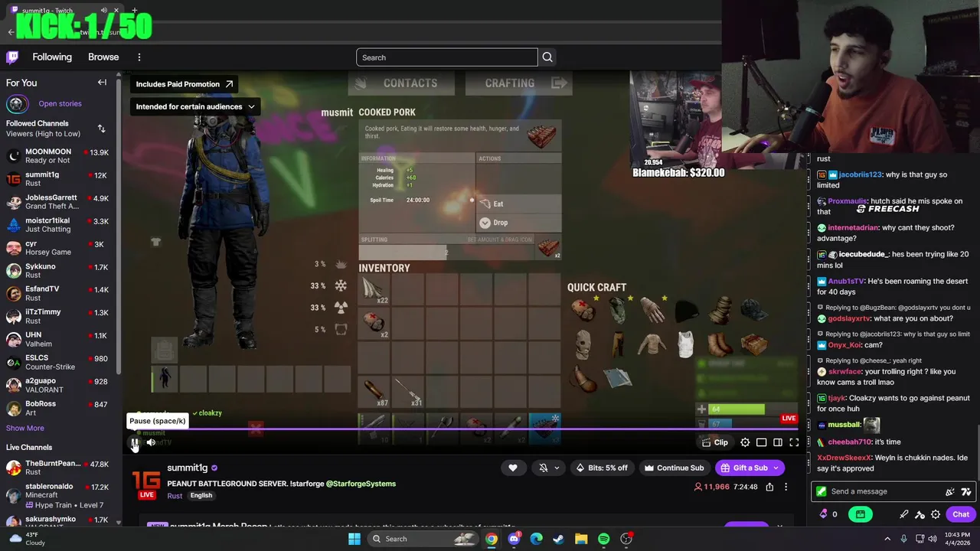
Task: Click Continue Sub button
Action: pyautogui.click(x=674, y=468)
